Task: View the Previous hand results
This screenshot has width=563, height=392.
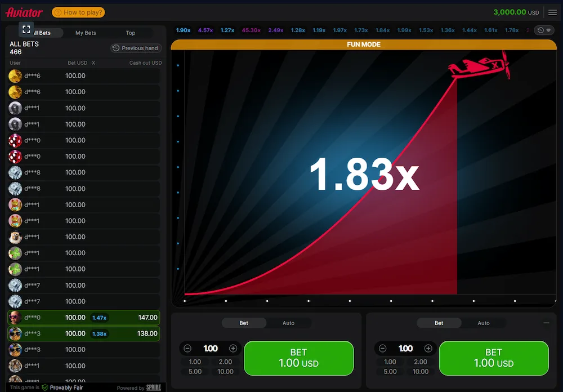Action: pos(136,48)
